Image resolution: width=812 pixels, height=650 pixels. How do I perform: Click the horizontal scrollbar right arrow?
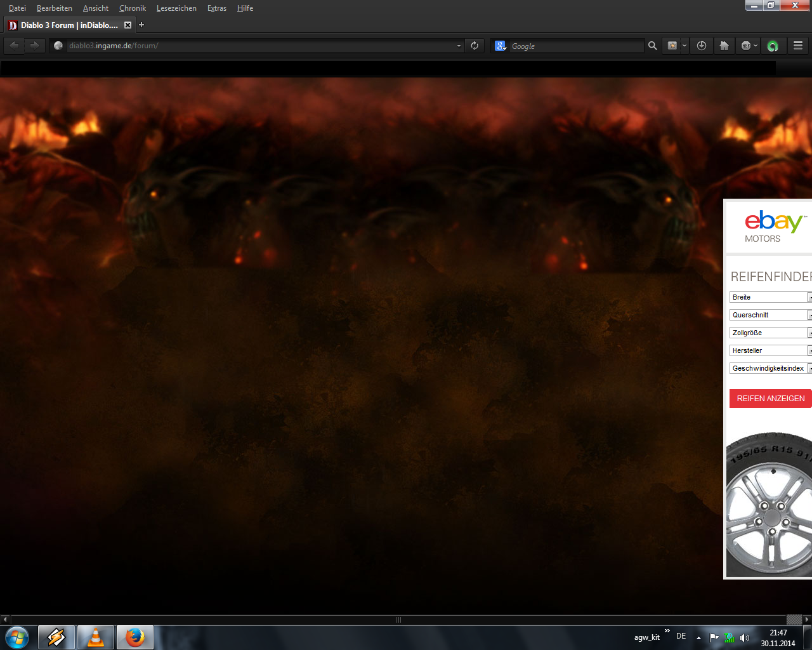click(x=807, y=620)
